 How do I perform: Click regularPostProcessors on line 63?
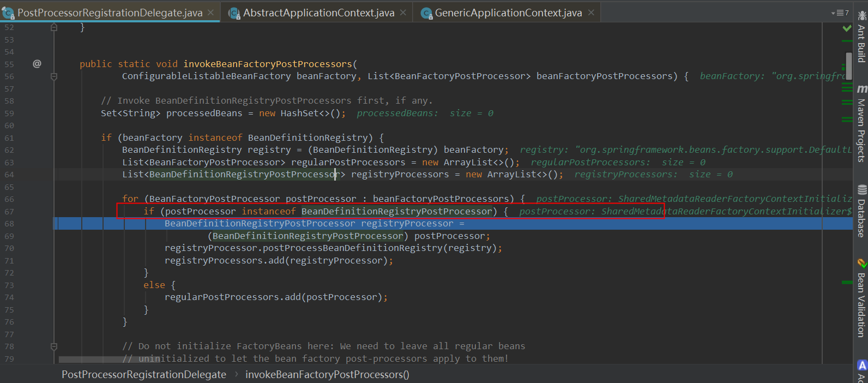(348, 162)
